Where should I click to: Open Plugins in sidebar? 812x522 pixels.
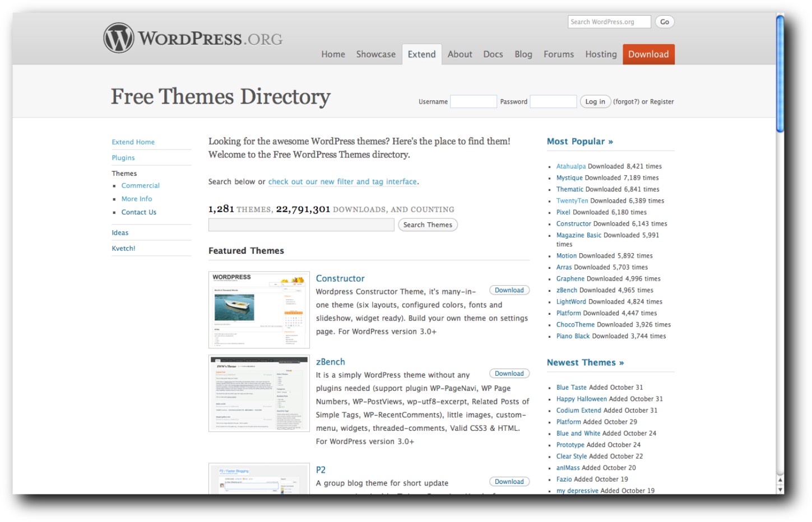(123, 158)
